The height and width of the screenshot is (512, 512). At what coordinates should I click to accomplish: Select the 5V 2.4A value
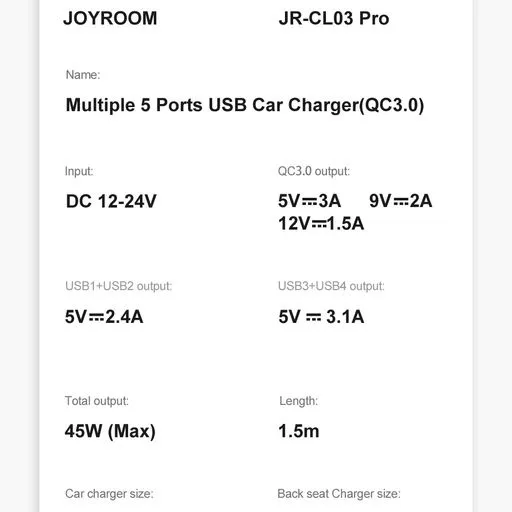[104, 317]
